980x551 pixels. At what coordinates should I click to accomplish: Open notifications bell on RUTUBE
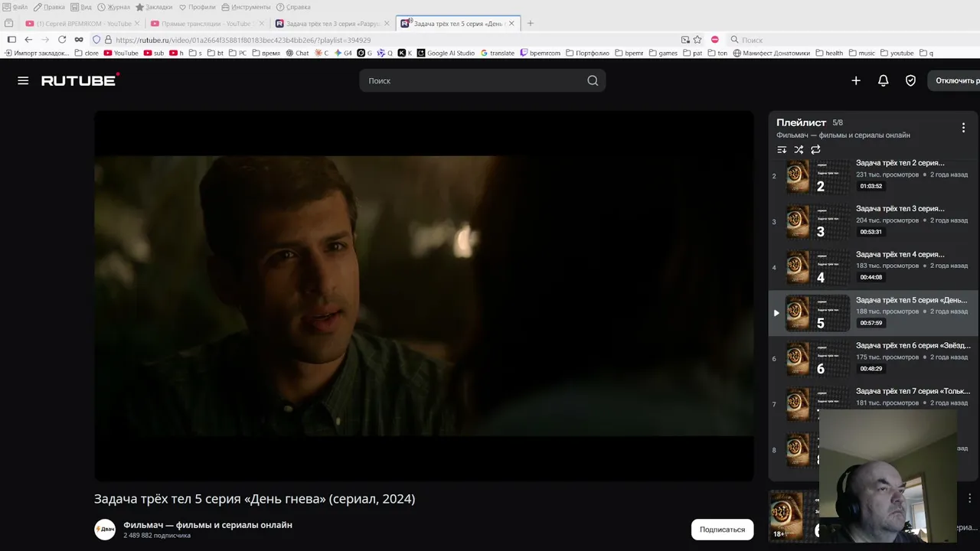[883, 80]
